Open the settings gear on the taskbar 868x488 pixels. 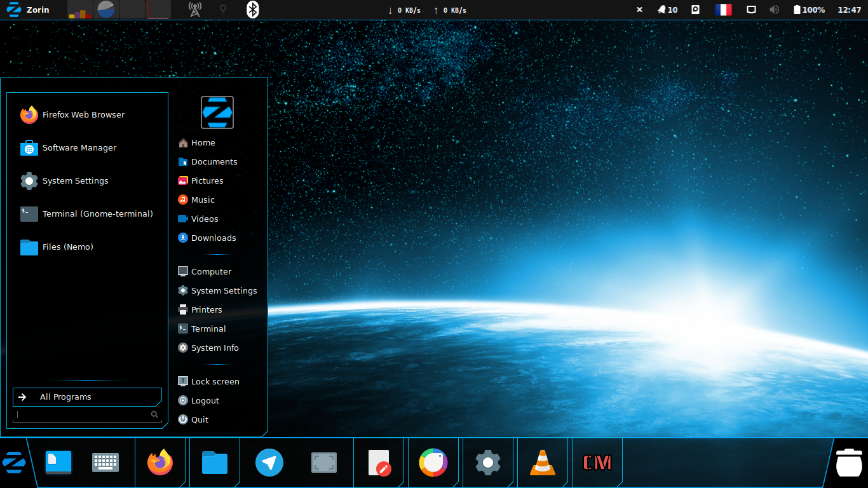point(488,463)
